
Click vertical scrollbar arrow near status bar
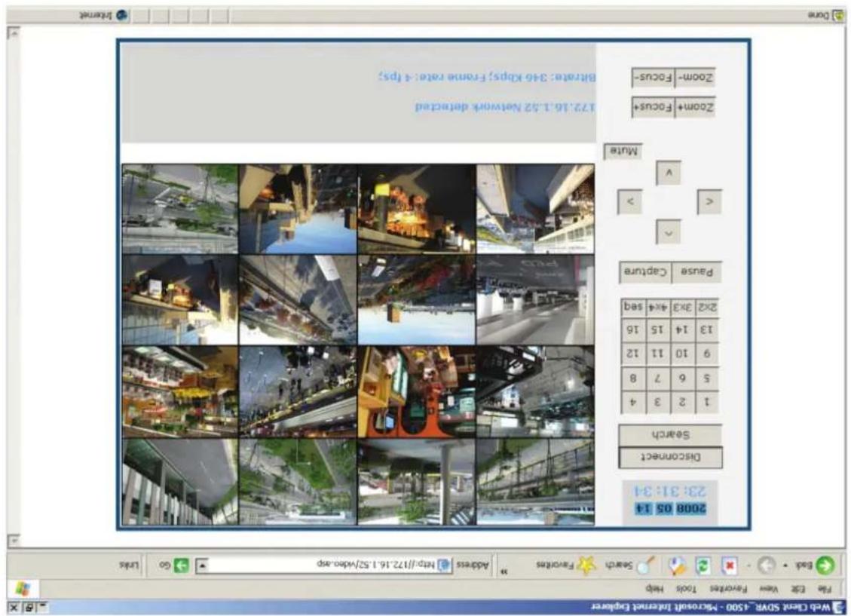pyautogui.click(x=13, y=33)
